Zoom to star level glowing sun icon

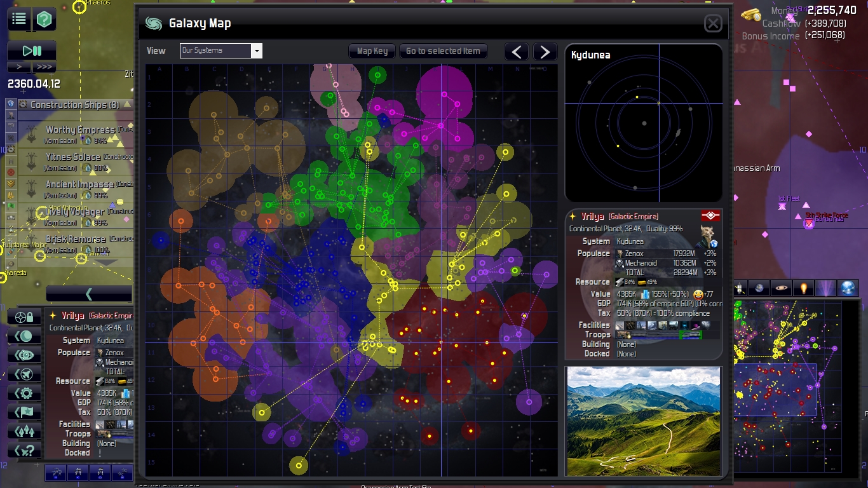coord(803,288)
